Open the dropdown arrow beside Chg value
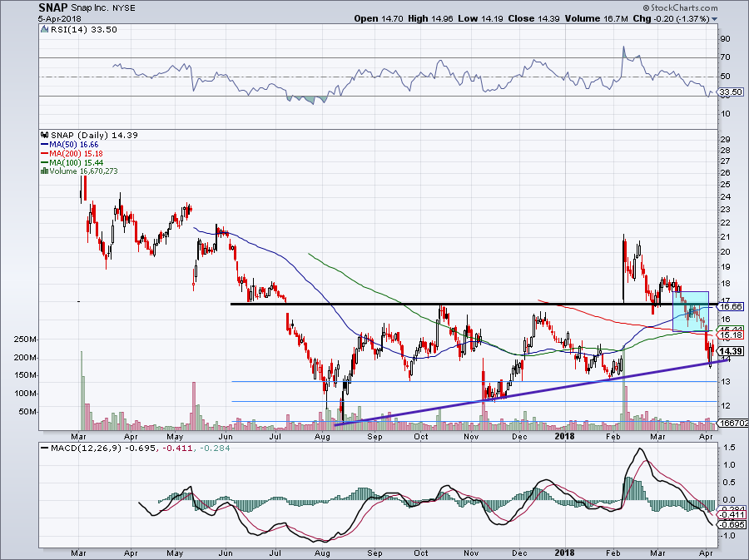The height and width of the screenshot is (560, 749). (714, 19)
